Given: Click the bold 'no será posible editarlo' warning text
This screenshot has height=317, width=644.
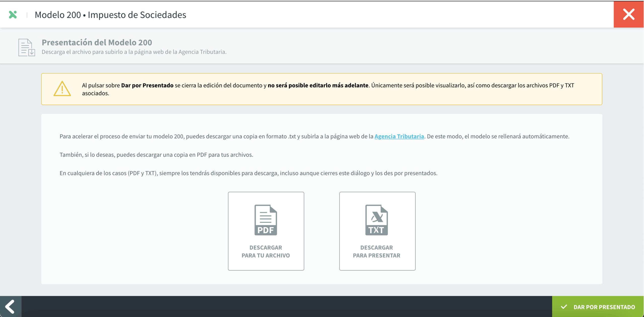Looking at the screenshot, I should (x=318, y=85).
